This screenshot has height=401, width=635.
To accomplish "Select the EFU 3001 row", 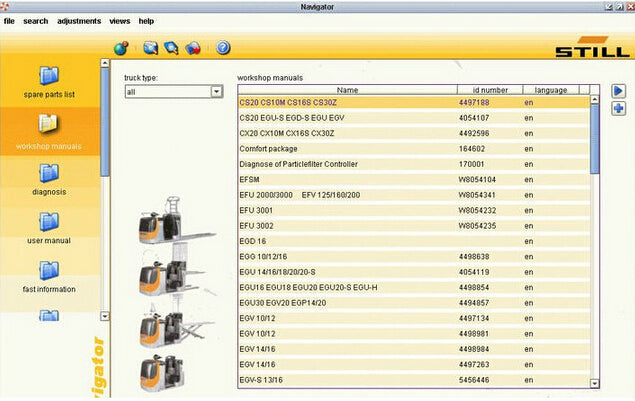I will click(x=414, y=210).
